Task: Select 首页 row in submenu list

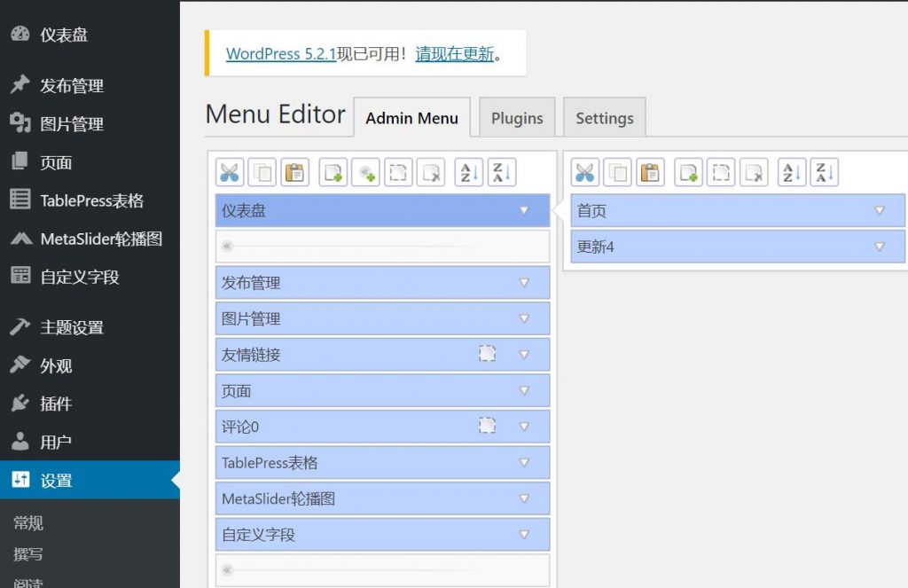Action: (x=738, y=210)
